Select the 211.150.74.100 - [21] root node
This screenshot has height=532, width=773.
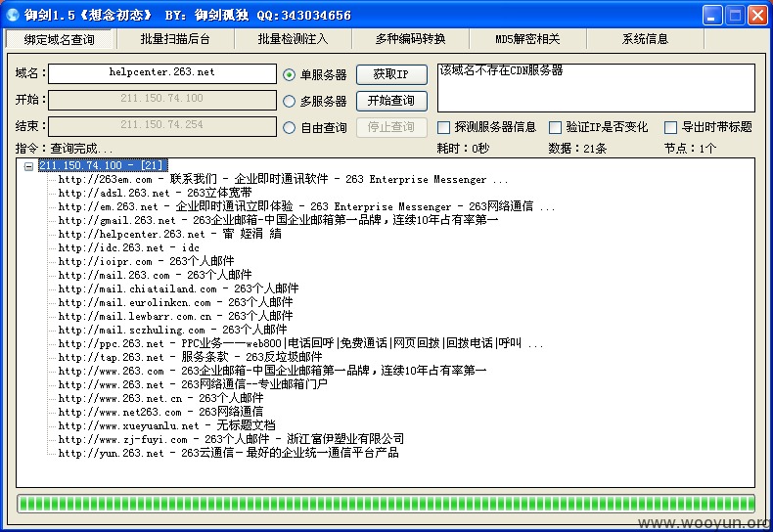[x=104, y=165]
